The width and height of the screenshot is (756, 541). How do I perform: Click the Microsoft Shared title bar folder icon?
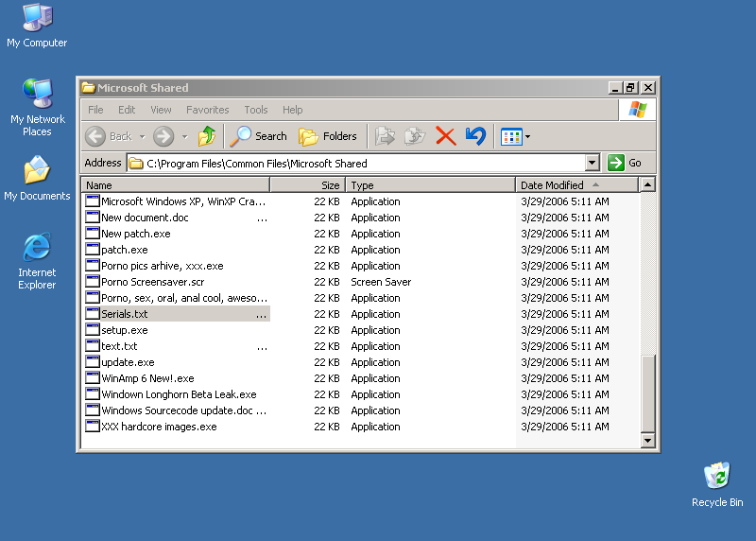point(88,87)
